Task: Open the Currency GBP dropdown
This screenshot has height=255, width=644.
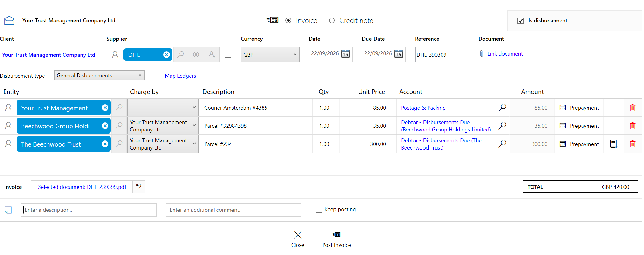Action: (270, 55)
